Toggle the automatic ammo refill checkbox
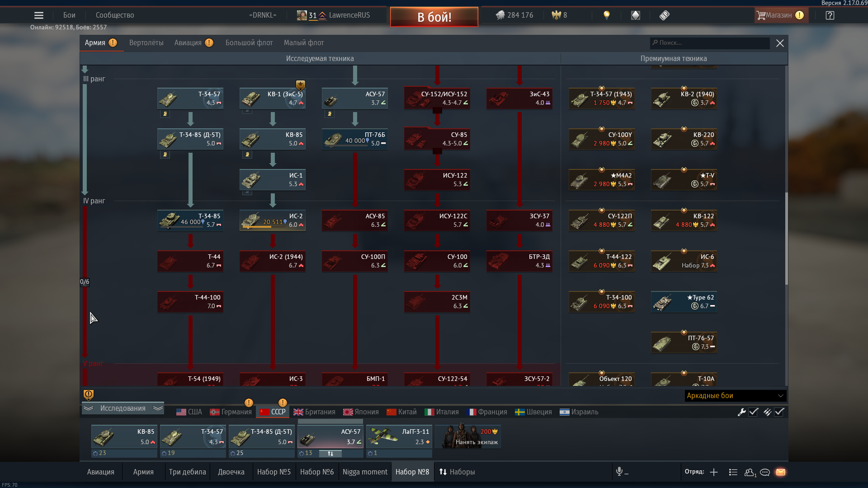 click(779, 412)
